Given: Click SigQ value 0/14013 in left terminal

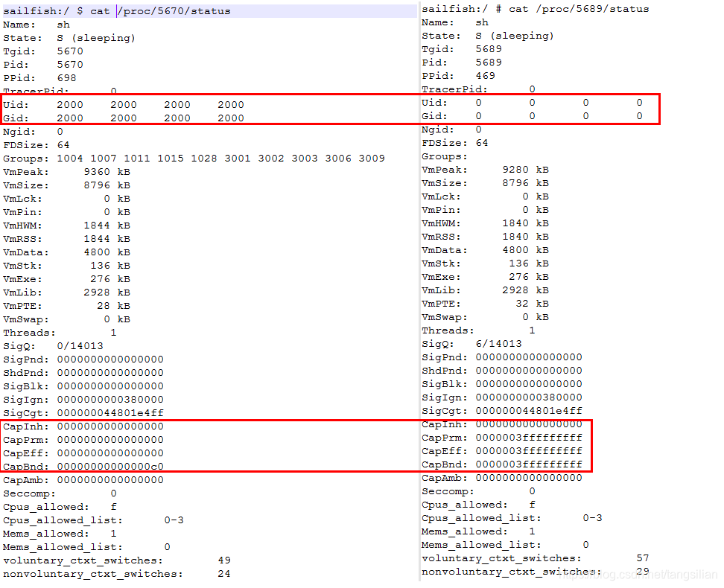Looking at the screenshot, I should pos(80,345).
